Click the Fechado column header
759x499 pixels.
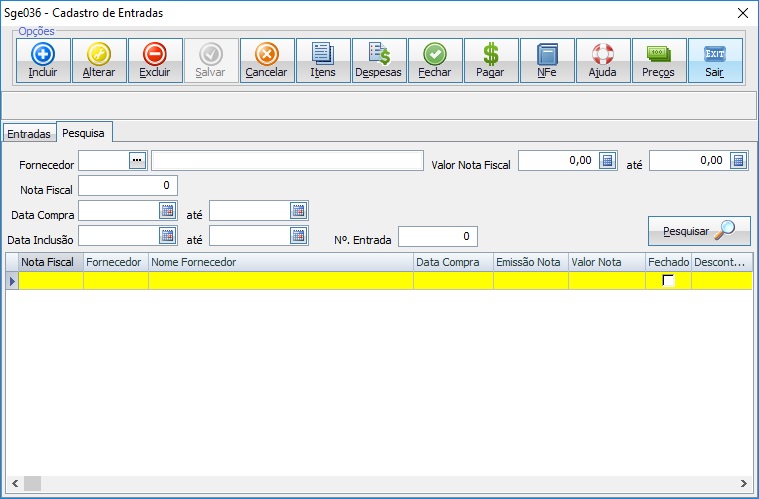point(668,262)
